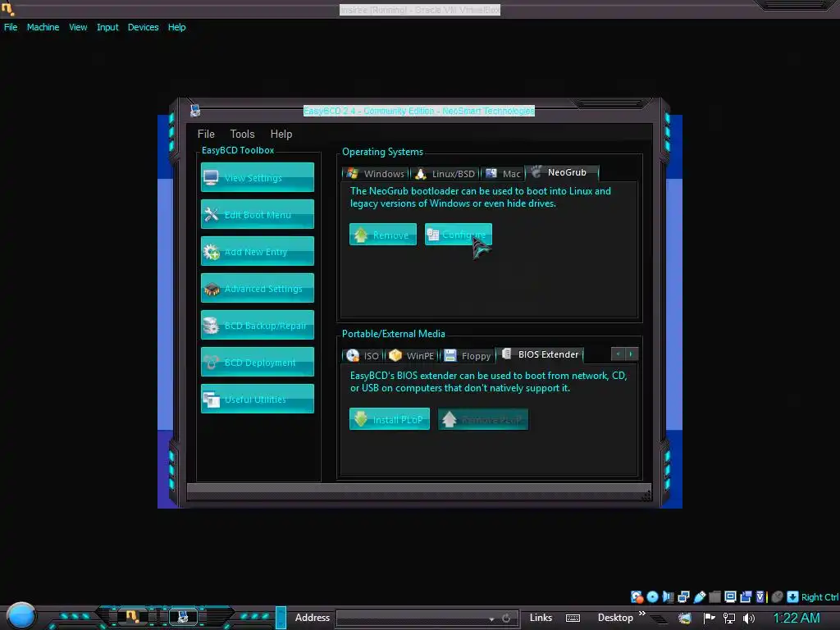This screenshot has width=840, height=630.
Task: Open VirtualBox File menu
Action: (11, 27)
